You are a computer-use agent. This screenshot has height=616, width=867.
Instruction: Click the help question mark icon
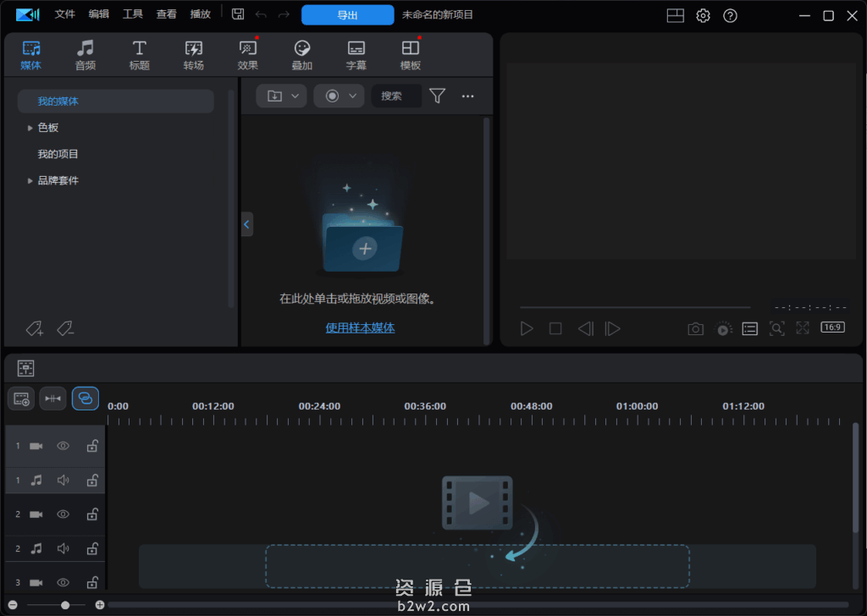(x=731, y=15)
